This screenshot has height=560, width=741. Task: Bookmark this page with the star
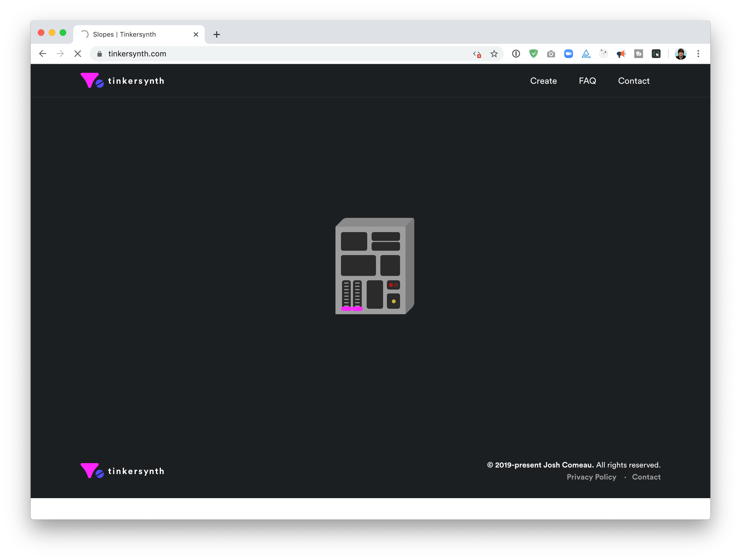[x=494, y=54]
